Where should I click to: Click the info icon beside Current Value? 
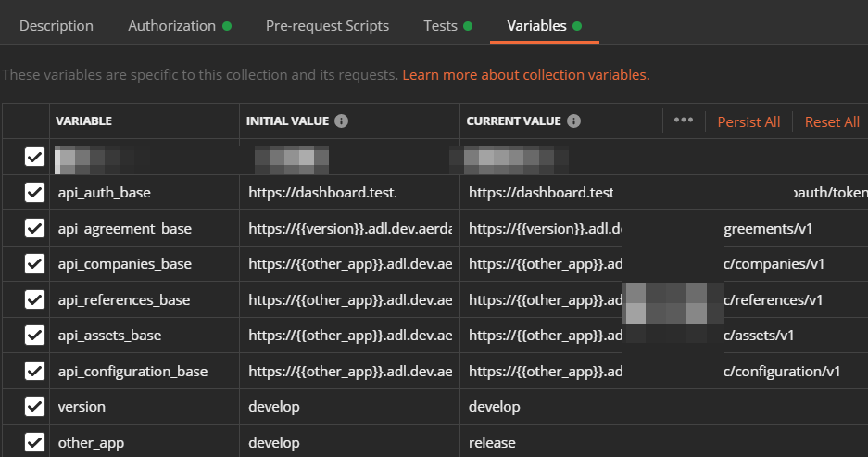pos(573,121)
